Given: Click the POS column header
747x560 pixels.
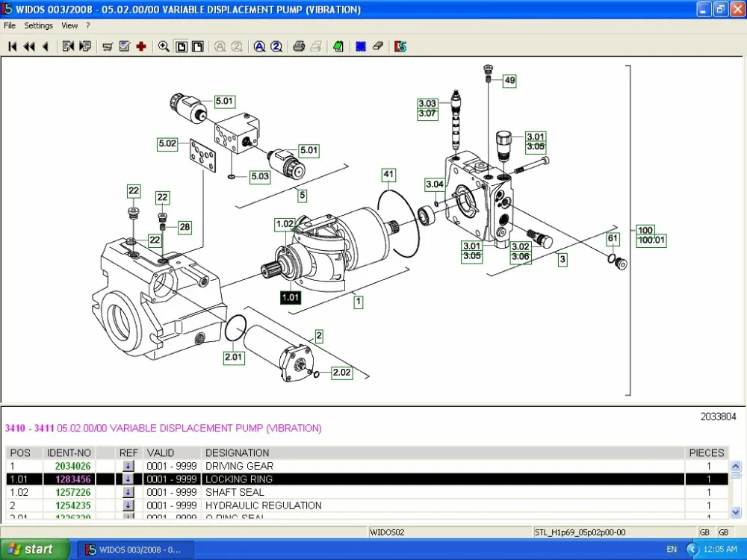Looking at the screenshot, I should point(25,453).
